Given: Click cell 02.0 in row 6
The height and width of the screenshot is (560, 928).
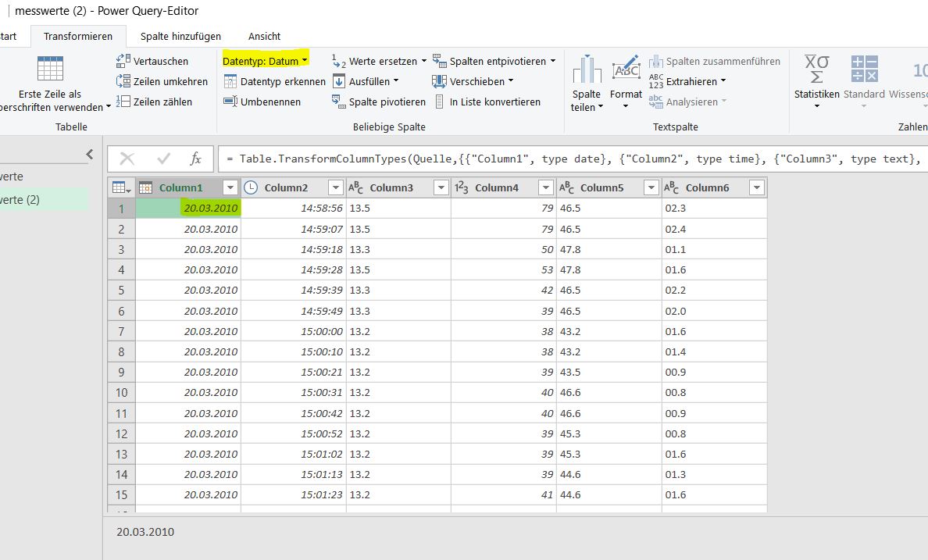Looking at the screenshot, I should click(714, 311).
